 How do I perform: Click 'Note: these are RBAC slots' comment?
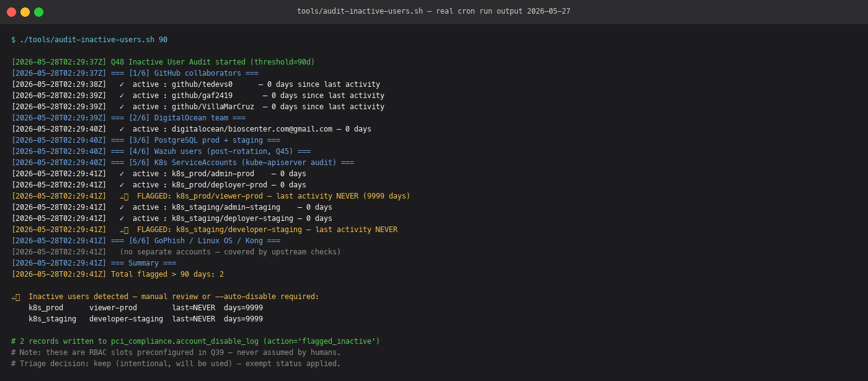(x=176, y=352)
